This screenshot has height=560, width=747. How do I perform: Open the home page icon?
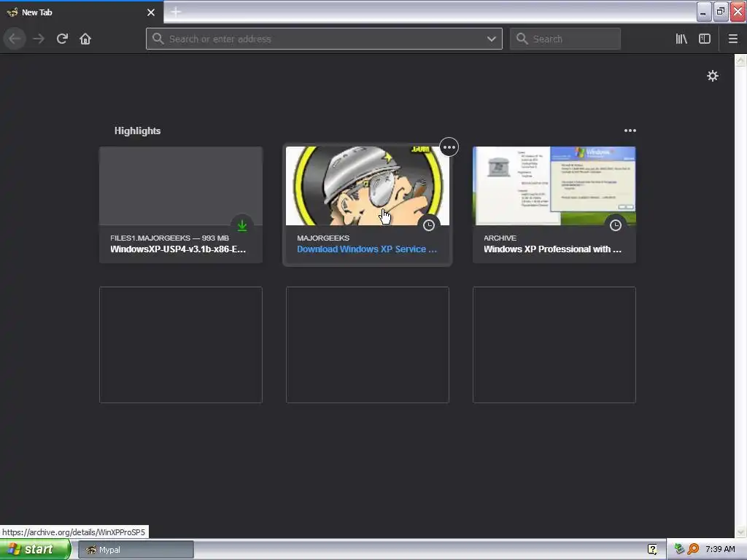[85, 39]
